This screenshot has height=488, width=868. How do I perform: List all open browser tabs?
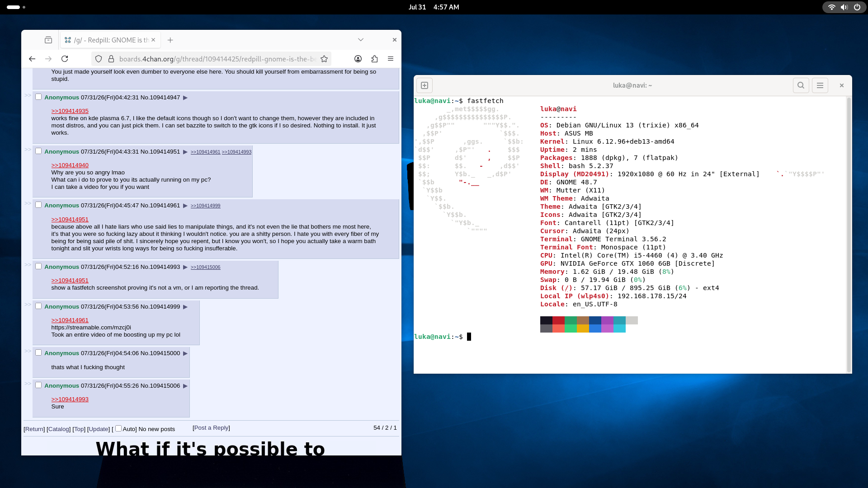(x=361, y=40)
